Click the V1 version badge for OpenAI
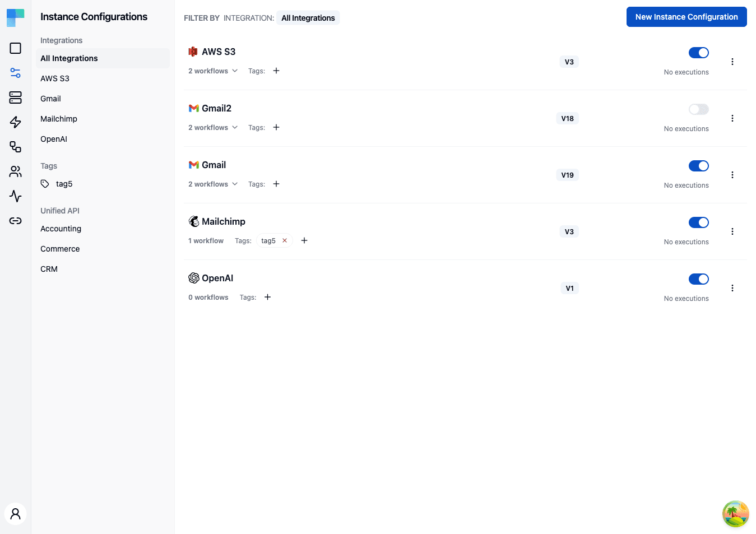Image resolution: width=756 pixels, height=534 pixels. [569, 288]
